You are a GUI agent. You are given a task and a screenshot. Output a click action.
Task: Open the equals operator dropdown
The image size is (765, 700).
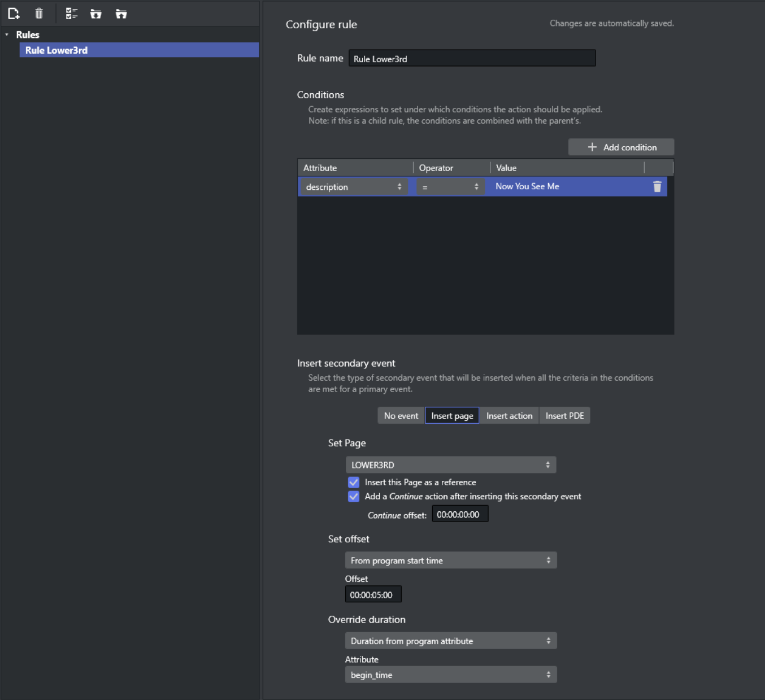pyautogui.click(x=450, y=187)
